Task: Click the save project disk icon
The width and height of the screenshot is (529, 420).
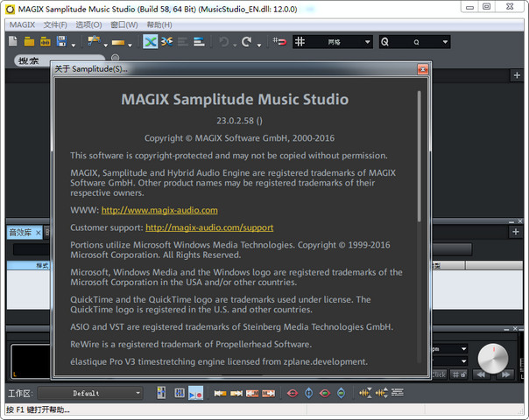Action: coord(62,42)
